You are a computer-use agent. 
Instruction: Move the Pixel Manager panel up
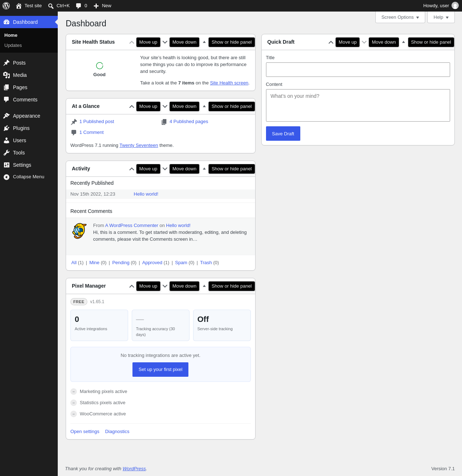click(132, 286)
